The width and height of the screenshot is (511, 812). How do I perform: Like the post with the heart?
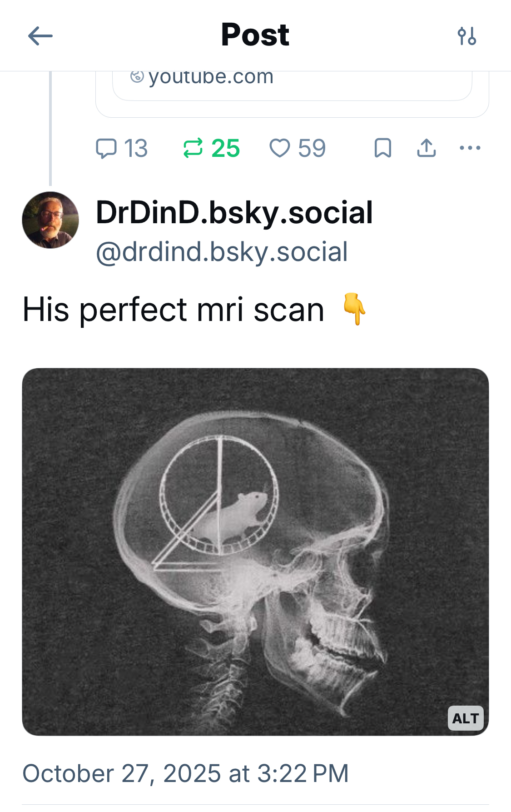pos(280,148)
